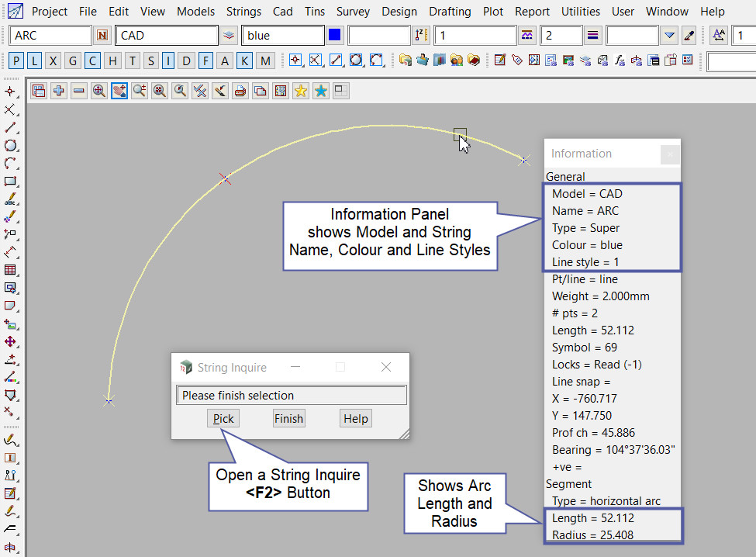
Task: Click the zoom out minus icon in view toolbar
Action: click(x=79, y=91)
